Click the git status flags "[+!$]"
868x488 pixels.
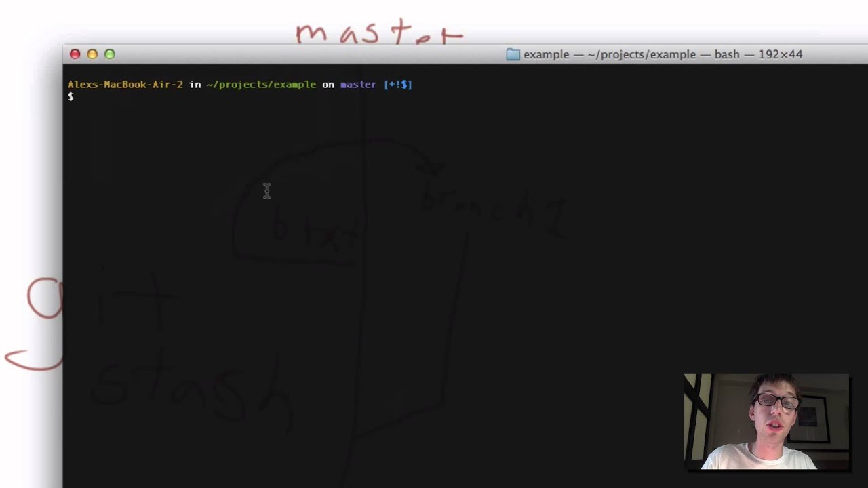[x=398, y=85]
